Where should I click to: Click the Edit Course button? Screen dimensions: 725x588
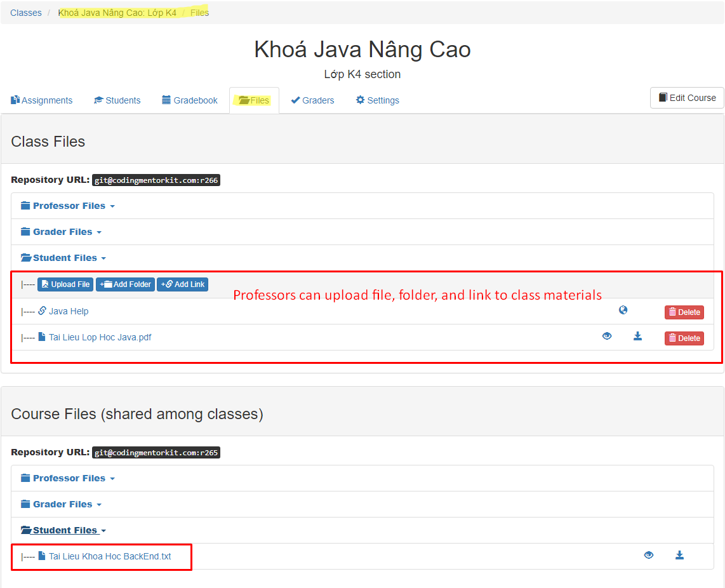point(687,98)
